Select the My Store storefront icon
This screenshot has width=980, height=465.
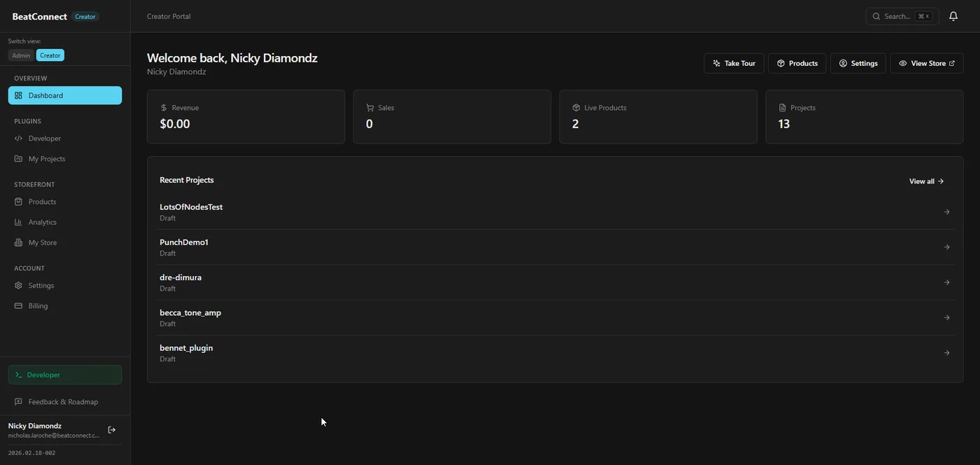pos(17,242)
